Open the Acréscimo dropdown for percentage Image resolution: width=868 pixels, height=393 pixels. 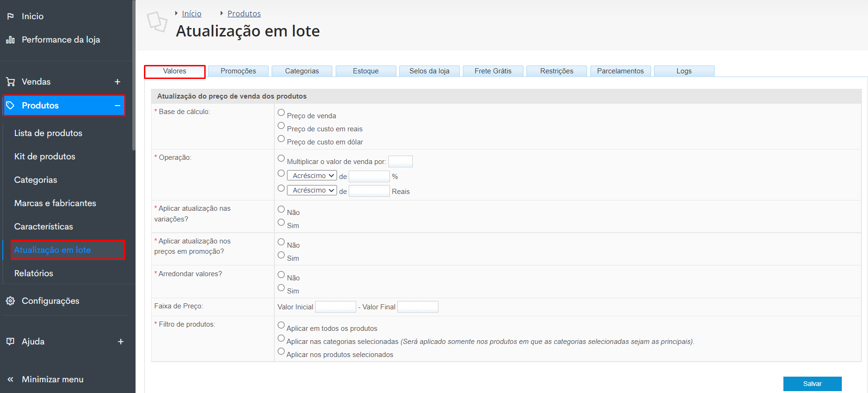pyautogui.click(x=312, y=176)
